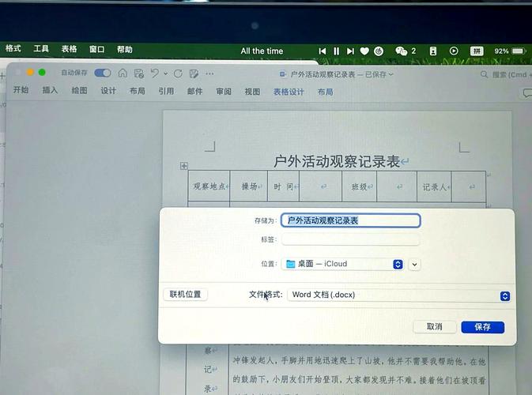Click the NetEase music icon in menu bar
532x395 pixels.
coord(379,51)
